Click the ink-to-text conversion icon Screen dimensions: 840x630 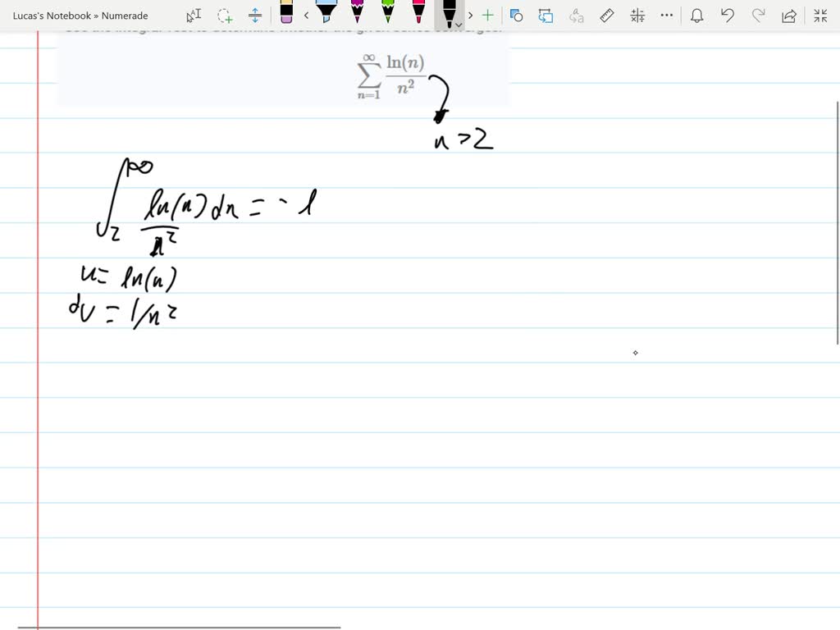pyautogui.click(x=577, y=15)
